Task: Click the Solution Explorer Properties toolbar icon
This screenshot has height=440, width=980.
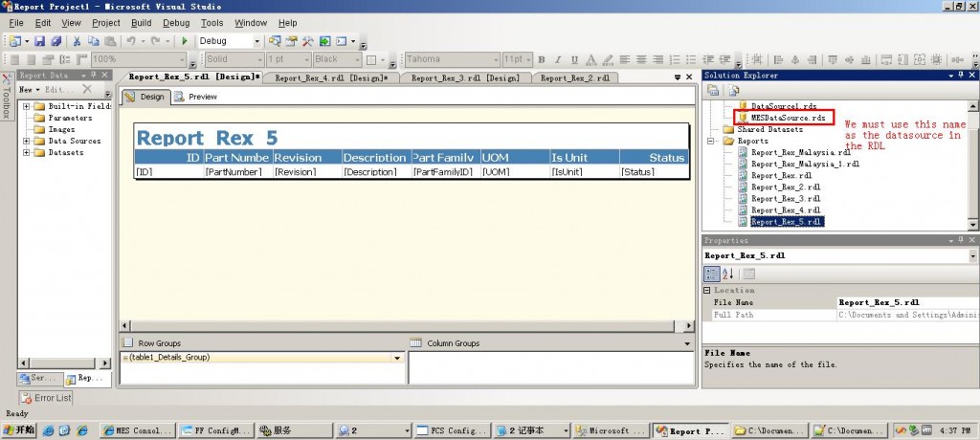Action: pyautogui.click(x=713, y=91)
